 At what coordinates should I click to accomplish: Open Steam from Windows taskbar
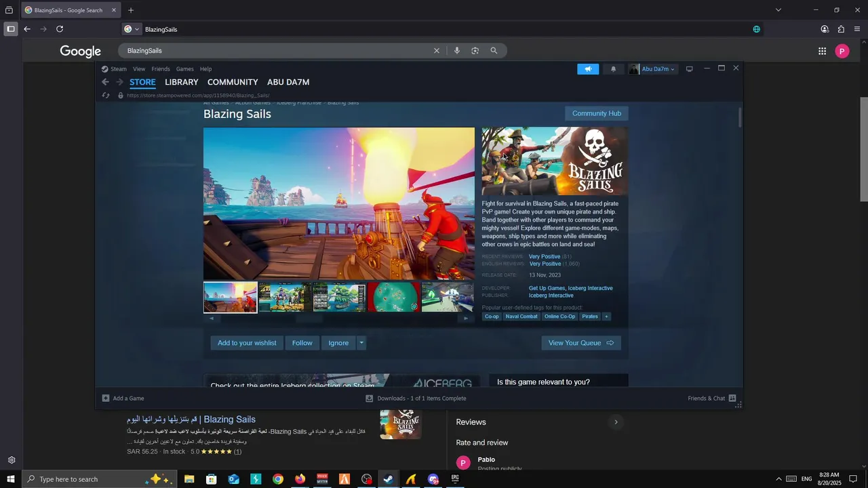tap(389, 479)
